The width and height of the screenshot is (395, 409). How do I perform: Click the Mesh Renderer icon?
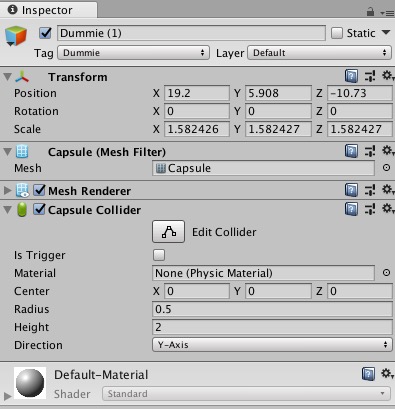22,191
